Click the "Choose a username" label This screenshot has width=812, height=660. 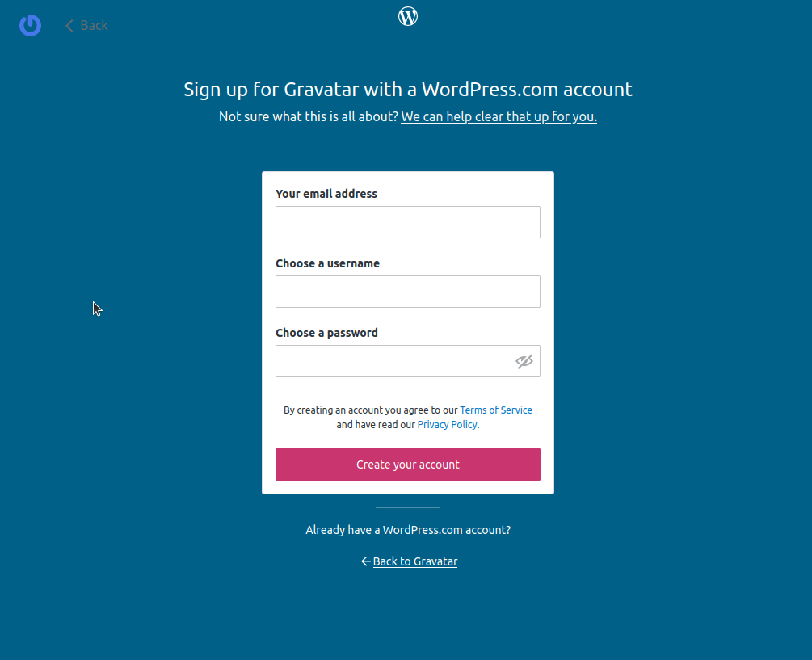coord(327,263)
